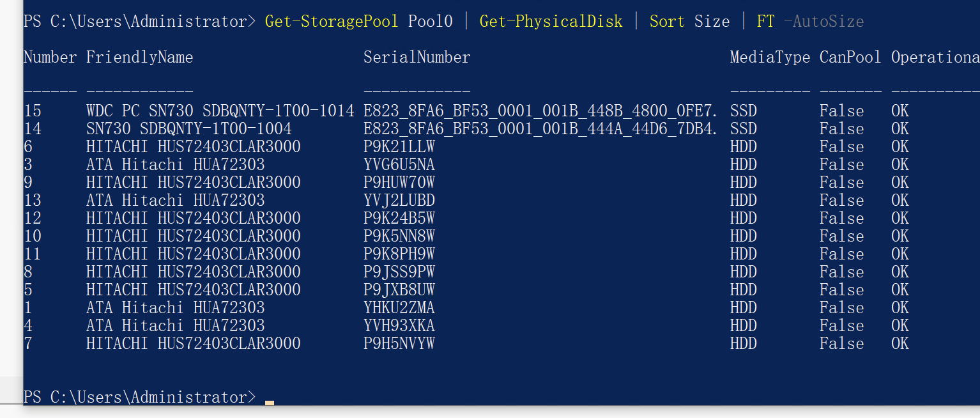Click the Get-PhysicalDisk cmdlet in the command
The height and width of the screenshot is (418, 980).
551,22
